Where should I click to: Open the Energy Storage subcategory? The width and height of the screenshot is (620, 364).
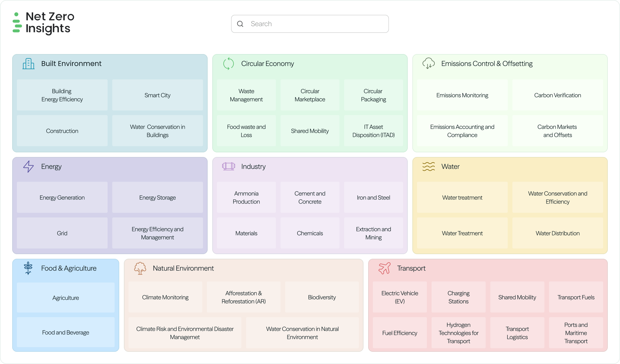157,197
